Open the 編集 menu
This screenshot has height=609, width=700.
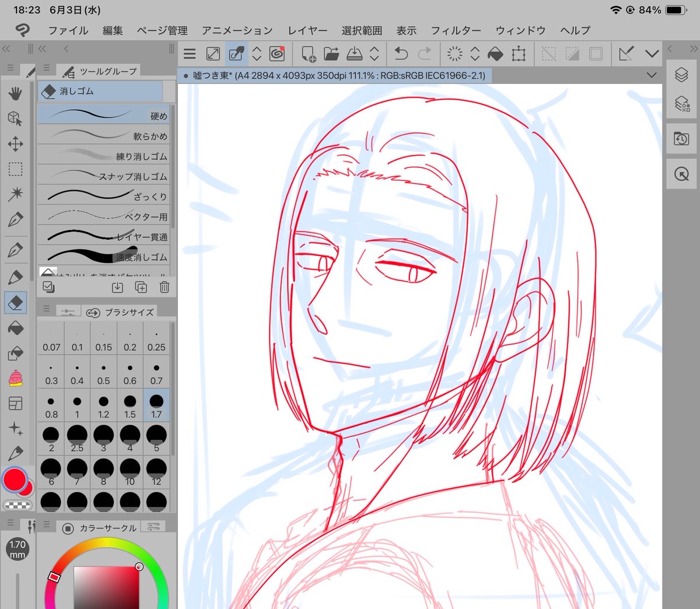[113, 30]
